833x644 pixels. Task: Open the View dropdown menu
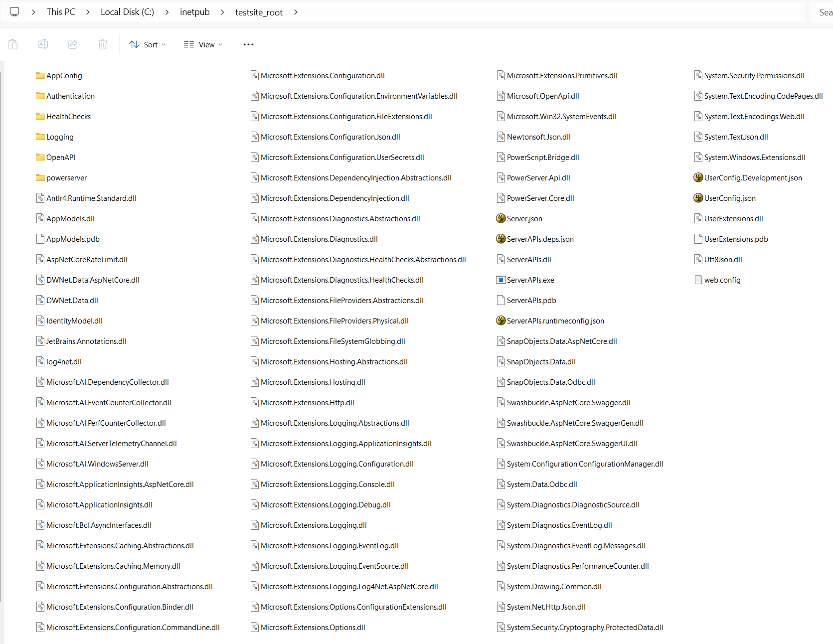203,44
